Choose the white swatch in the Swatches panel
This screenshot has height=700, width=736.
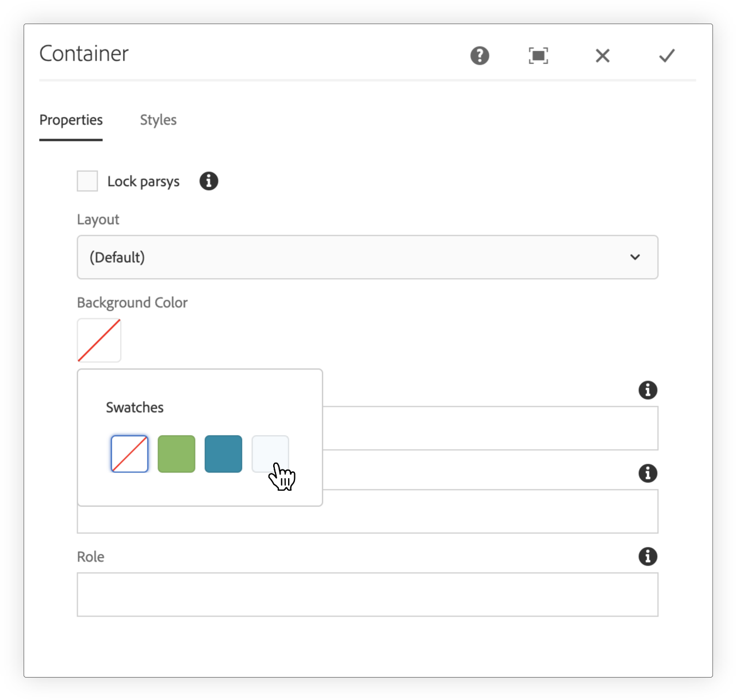[270, 454]
